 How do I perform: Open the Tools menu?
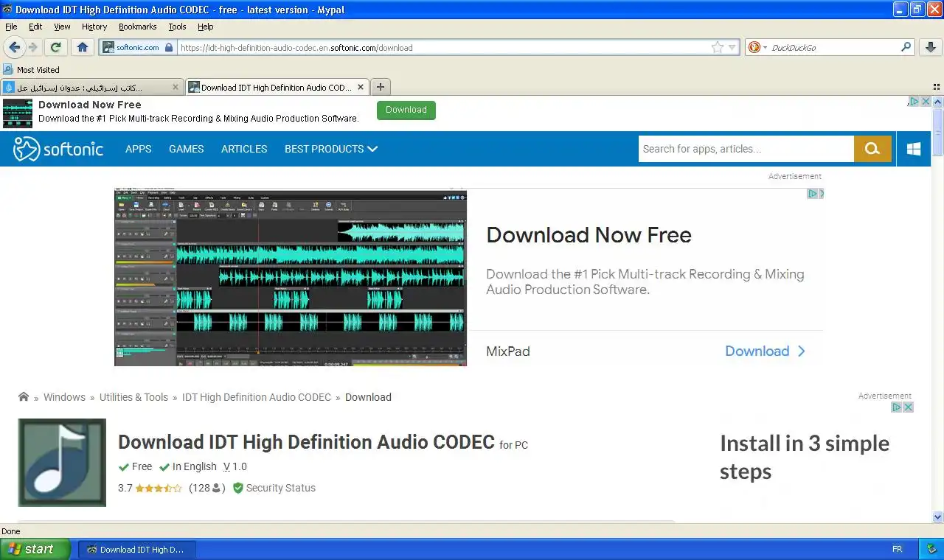[x=177, y=27]
